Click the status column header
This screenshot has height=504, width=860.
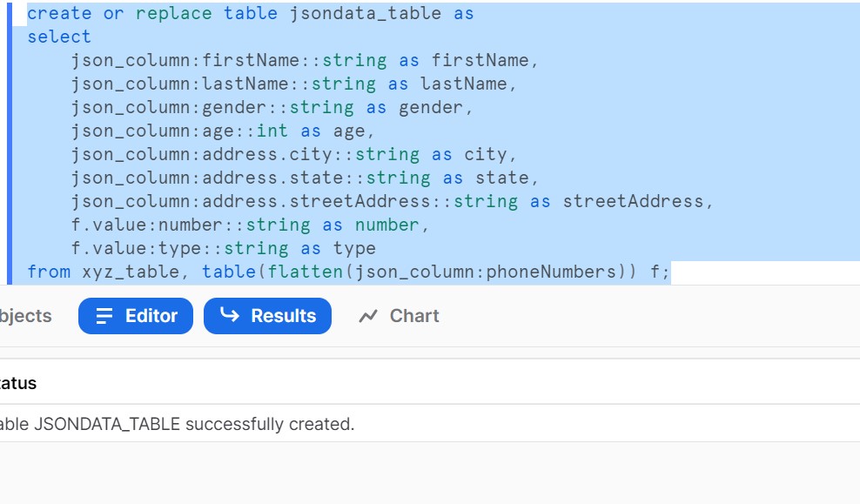coord(17,383)
